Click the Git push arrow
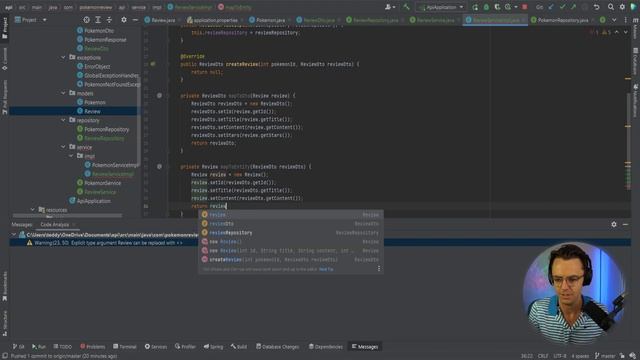 573,7
